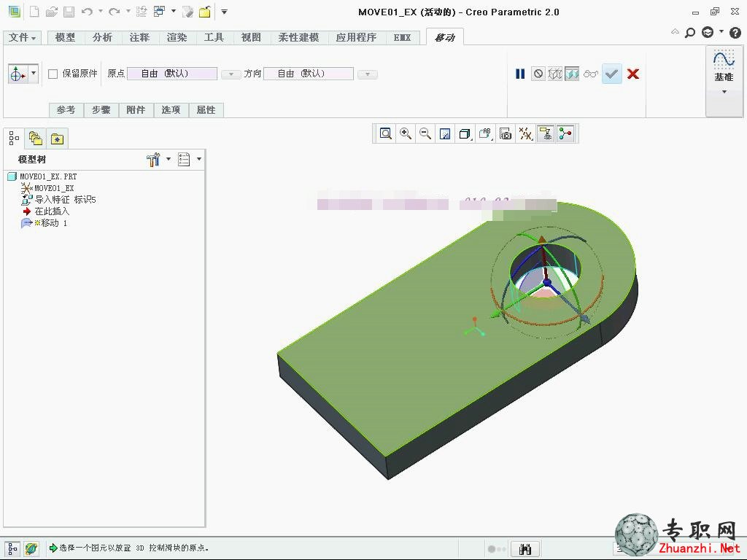Image resolution: width=747 pixels, height=560 pixels.
Task: Click the Refit zoom icon
Action: pyautogui.click(x=385, y=134)
